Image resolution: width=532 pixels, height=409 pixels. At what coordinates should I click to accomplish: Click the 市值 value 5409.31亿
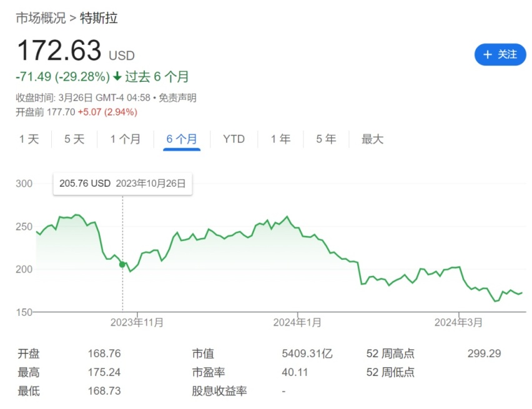(307, 353)
